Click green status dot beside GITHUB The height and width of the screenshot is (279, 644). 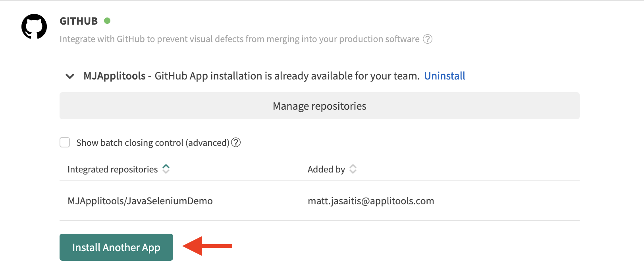[x=107, y=21]
